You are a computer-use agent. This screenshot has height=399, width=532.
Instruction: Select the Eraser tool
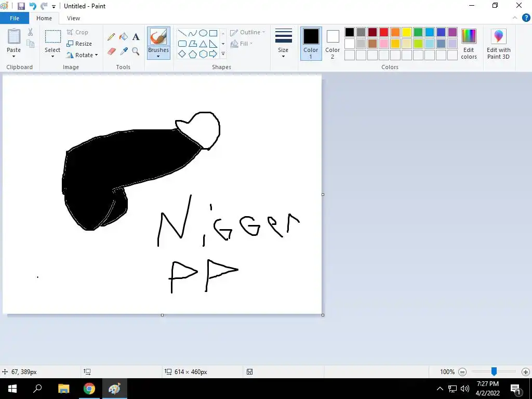112,51
